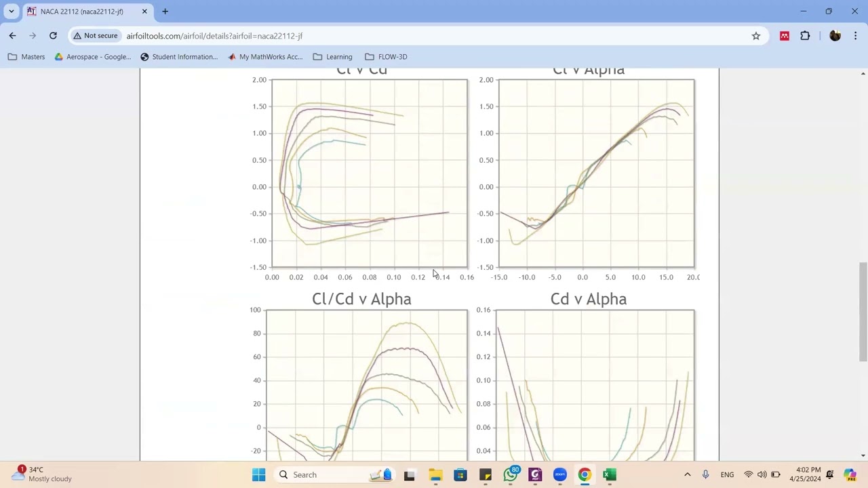Click the microphone tray icon

tap(705, 475)
